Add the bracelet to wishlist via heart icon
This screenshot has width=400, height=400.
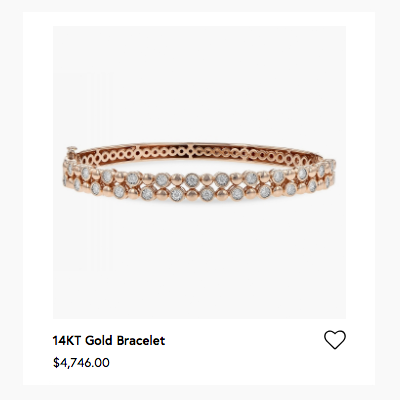(335, 340)
